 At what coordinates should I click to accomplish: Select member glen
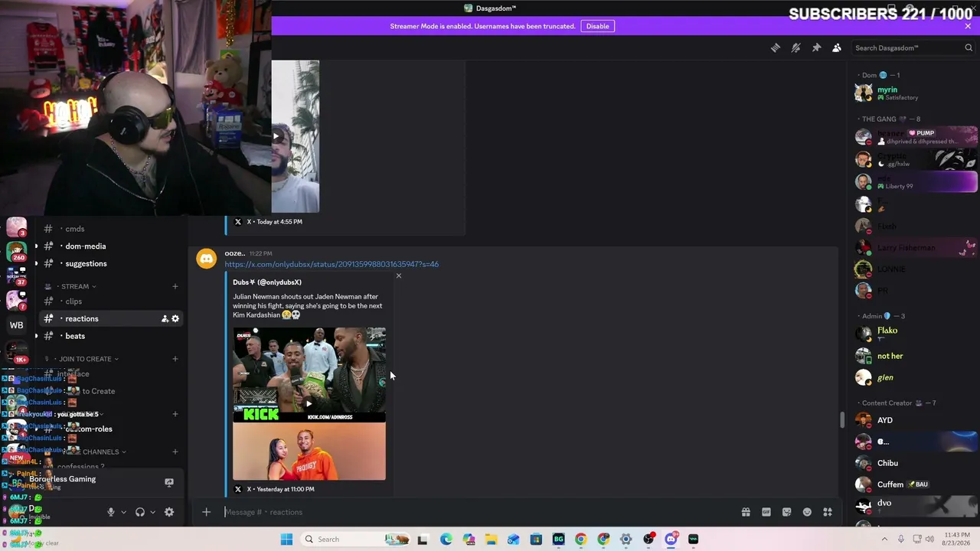[916, 377]
